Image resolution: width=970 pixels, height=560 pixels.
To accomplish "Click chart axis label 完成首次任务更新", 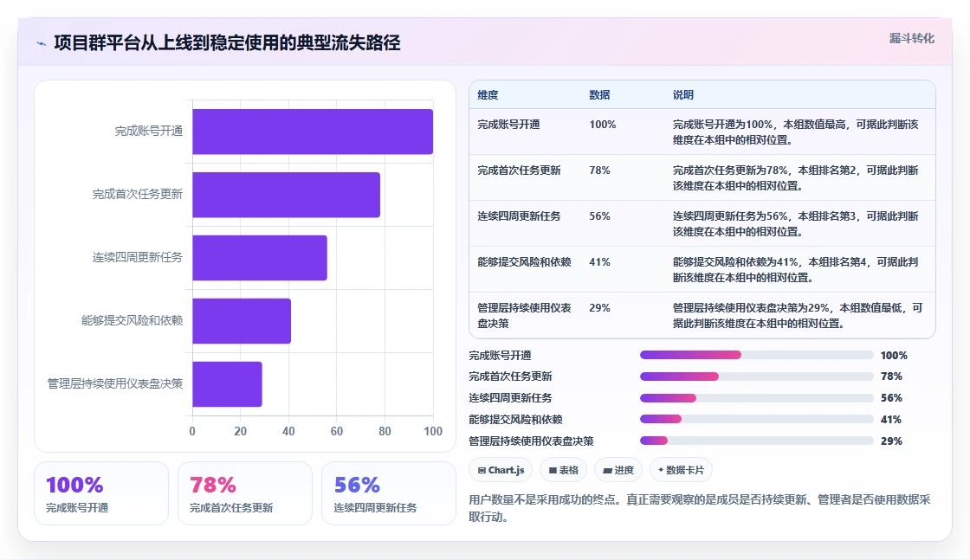I will click(138, 194).
